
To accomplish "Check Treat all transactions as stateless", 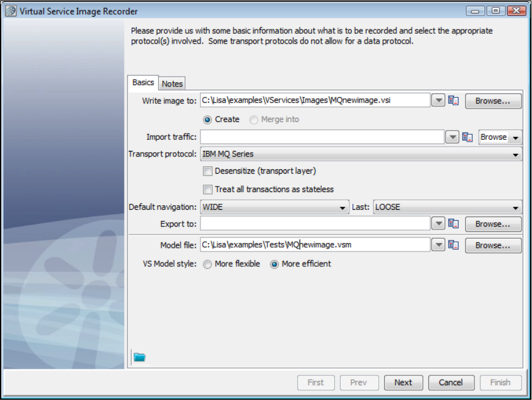I will coord(208,189).
